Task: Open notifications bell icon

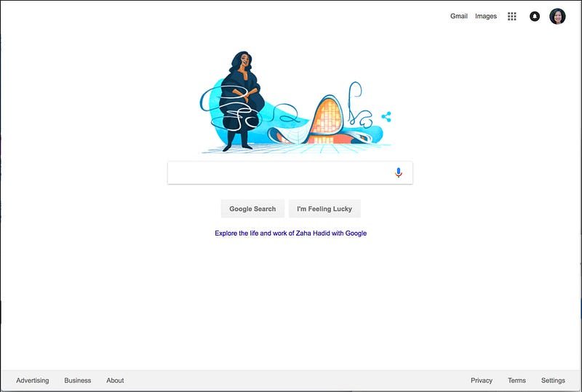Action: pos(535,16)
